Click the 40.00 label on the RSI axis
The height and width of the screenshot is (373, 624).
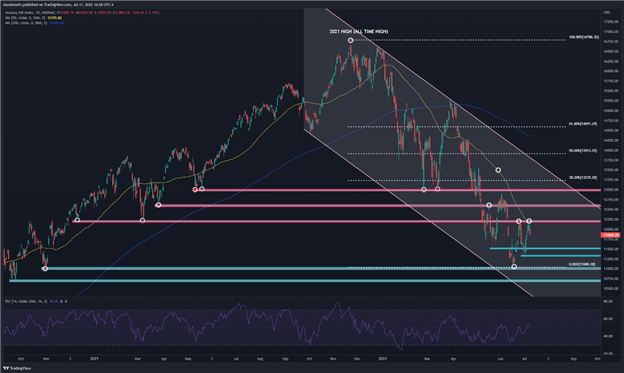pyautogui.click(x=608, y=336)
